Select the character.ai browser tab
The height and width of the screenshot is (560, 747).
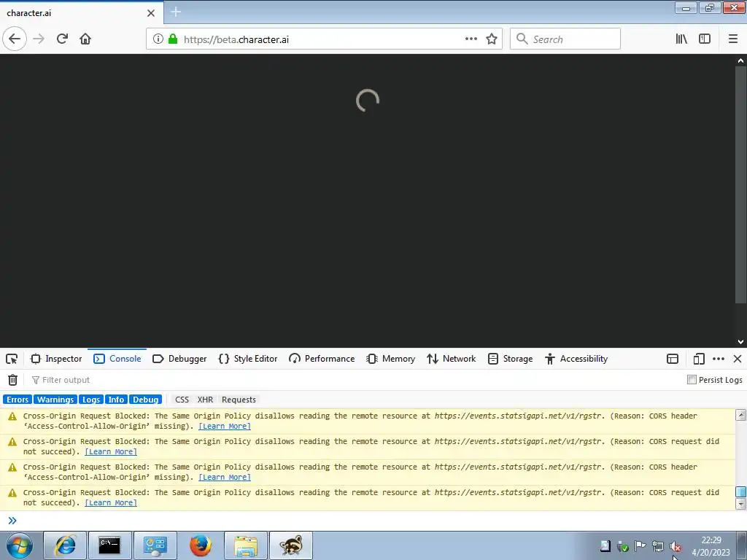(82, 13)
